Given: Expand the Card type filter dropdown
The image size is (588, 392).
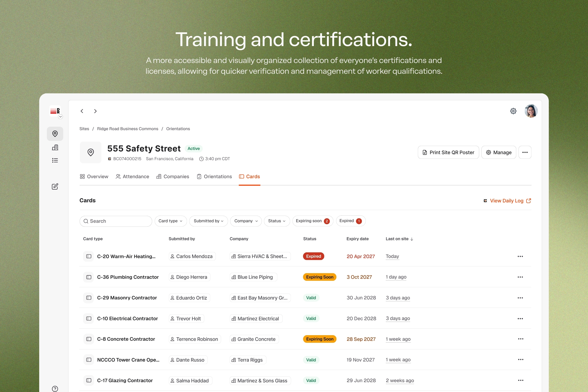Looking at the screenshot, I should tap(171, 221).
